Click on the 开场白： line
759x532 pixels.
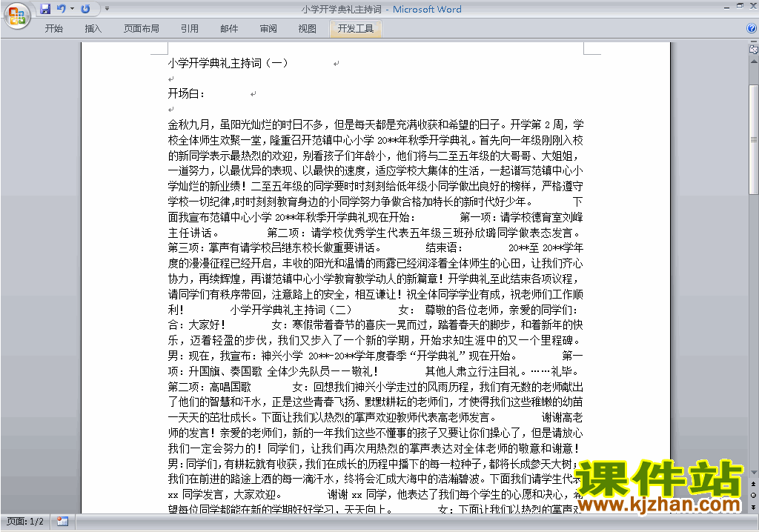186,93
